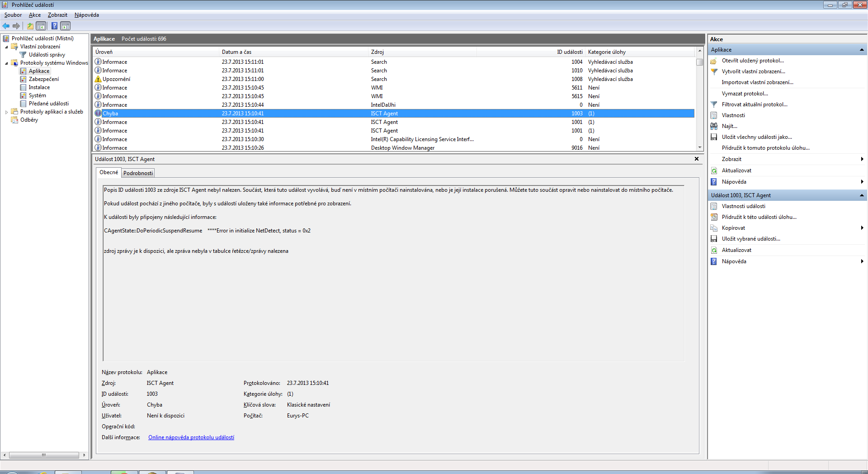Select Události správy custom view
868x474 pixels.
[x=47, y=55]
